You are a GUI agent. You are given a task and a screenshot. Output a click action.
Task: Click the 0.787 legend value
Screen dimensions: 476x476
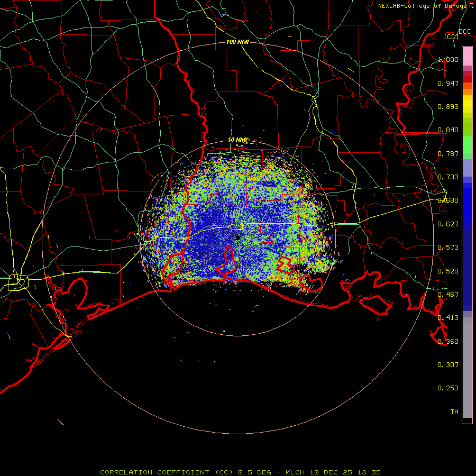click(448, 153)
